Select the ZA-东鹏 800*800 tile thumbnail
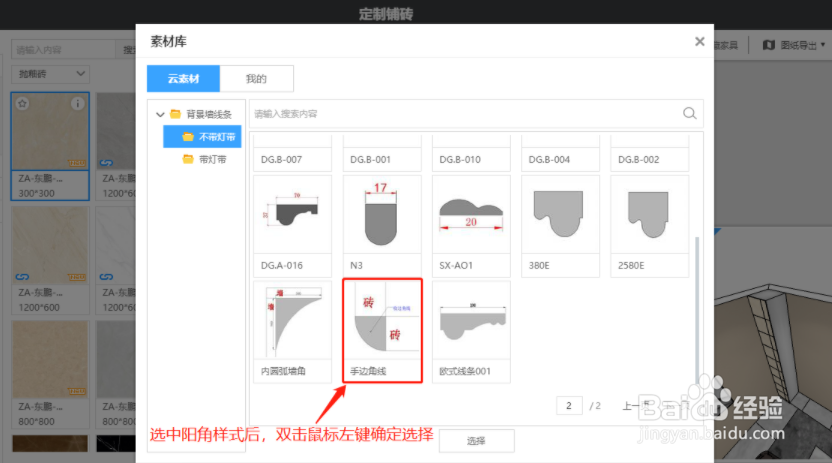 (x=50, y=359)
